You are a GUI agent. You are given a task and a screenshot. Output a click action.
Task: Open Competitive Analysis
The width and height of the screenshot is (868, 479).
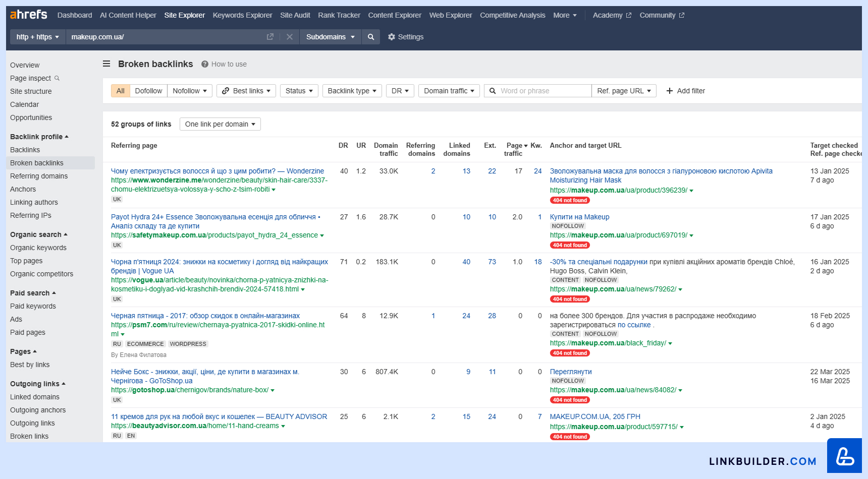pos(513,15)
